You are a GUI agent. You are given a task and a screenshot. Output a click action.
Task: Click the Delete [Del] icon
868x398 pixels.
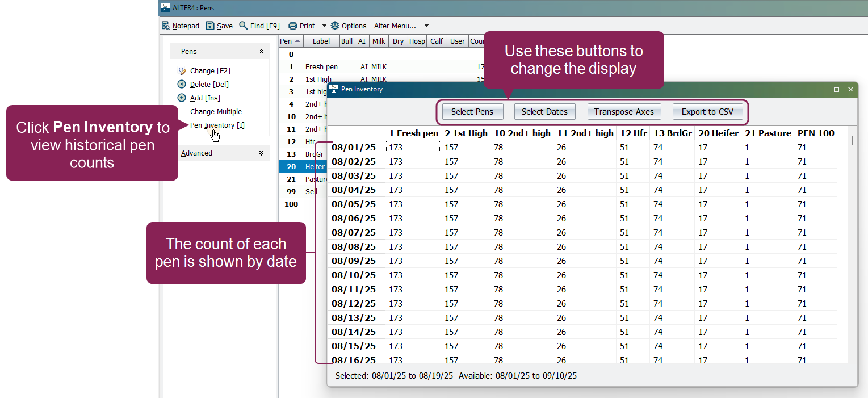182,84
